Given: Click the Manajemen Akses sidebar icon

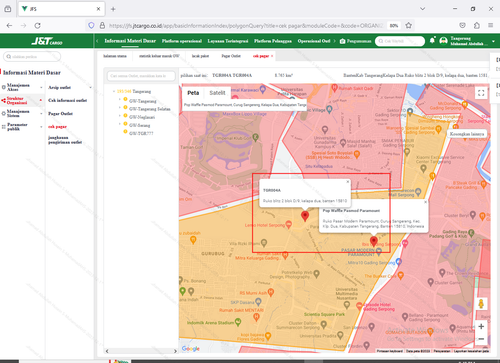Looking at the screenshot, I should tap(3, 87).
